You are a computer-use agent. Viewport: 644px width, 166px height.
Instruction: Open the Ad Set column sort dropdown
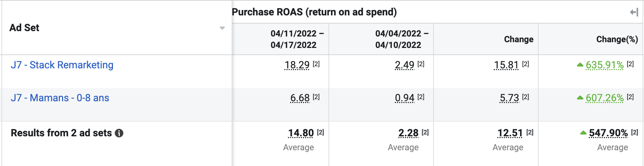(x=222, y=28)
